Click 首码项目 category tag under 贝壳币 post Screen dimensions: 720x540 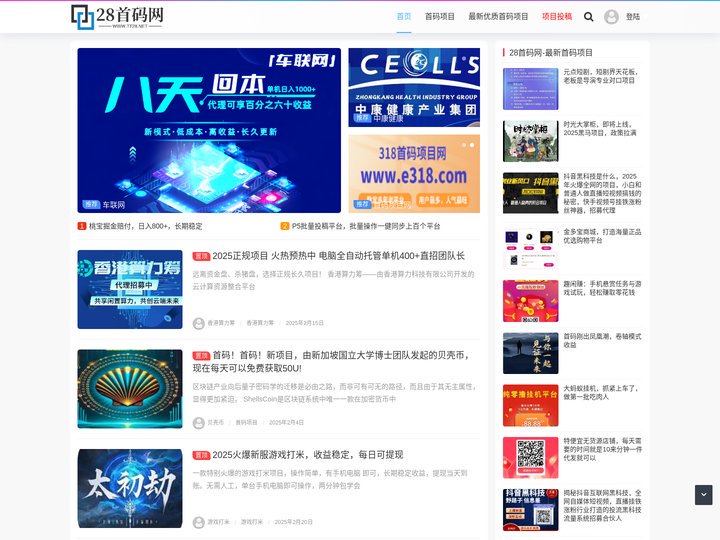(246, 422)
